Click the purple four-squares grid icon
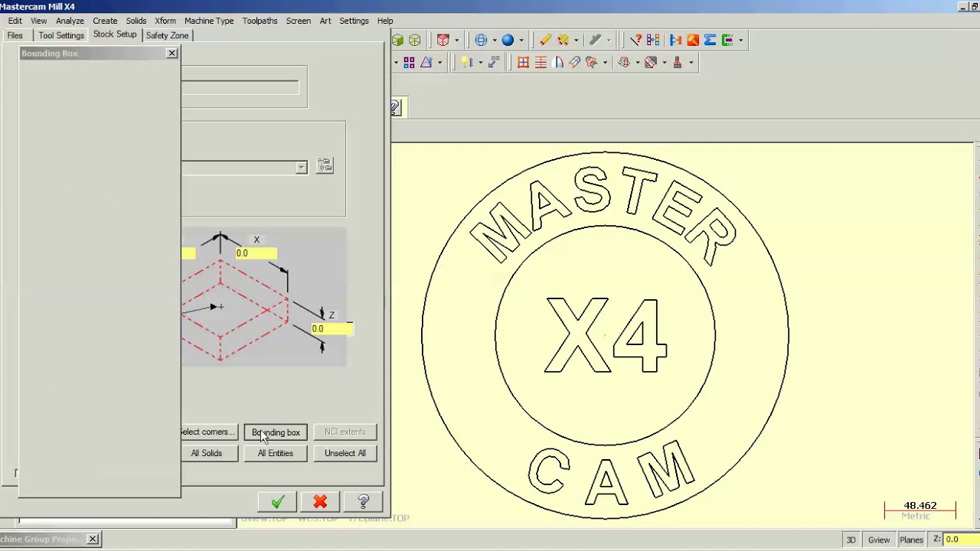Screen dimensions: 980x551 pos(409,62)
